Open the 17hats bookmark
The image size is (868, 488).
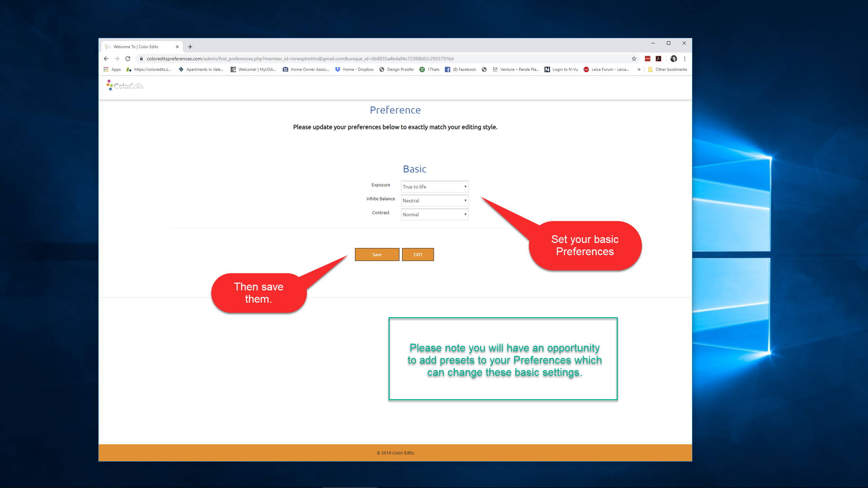[430, 69]
